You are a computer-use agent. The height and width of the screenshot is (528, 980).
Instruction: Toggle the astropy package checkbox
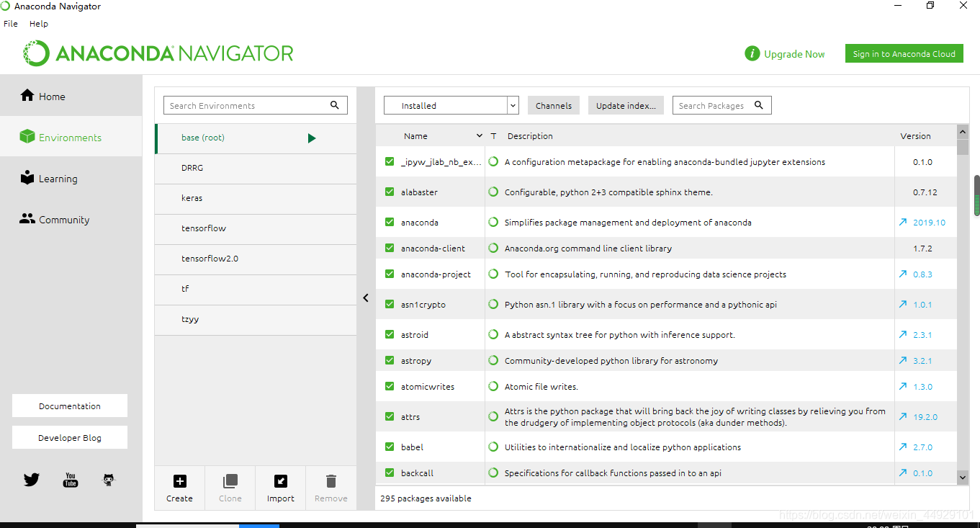[390, 361]
